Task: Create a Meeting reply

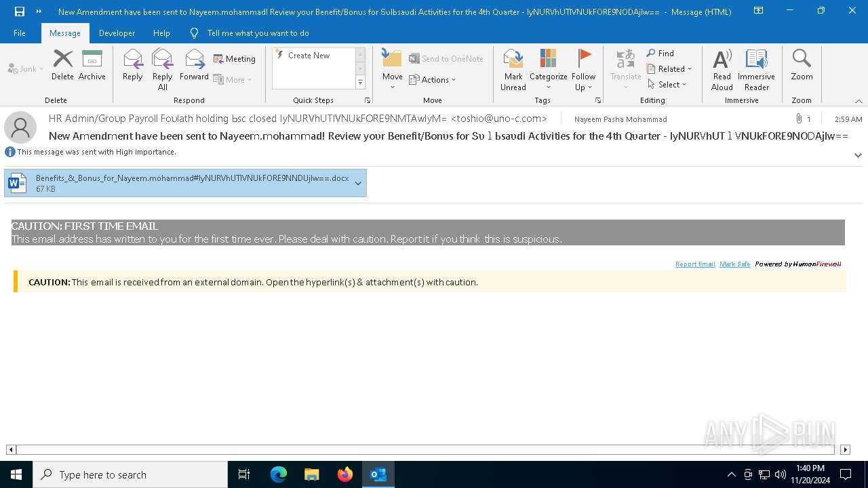Action: click(x=235, y=59)
